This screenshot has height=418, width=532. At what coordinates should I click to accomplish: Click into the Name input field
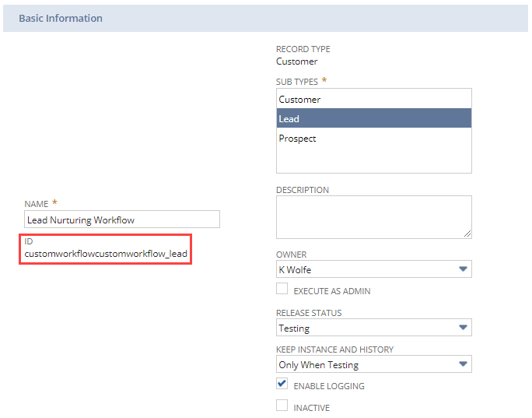pos(122,220)
